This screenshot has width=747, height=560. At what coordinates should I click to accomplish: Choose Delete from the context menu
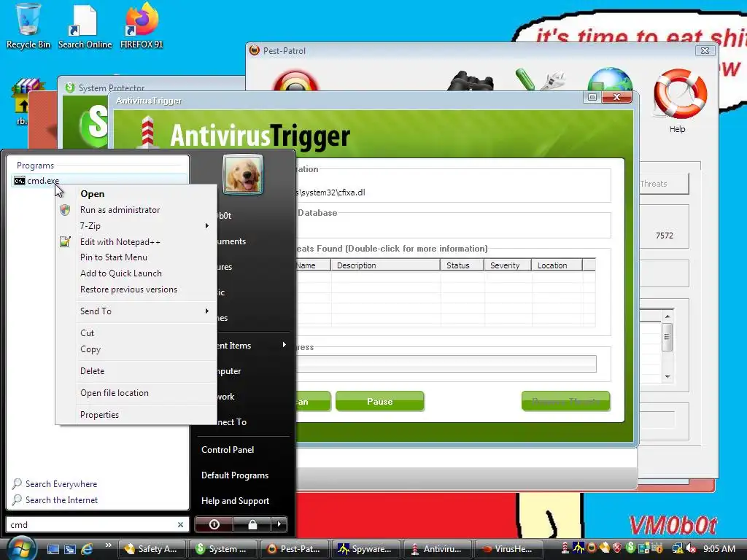(136, 371)
